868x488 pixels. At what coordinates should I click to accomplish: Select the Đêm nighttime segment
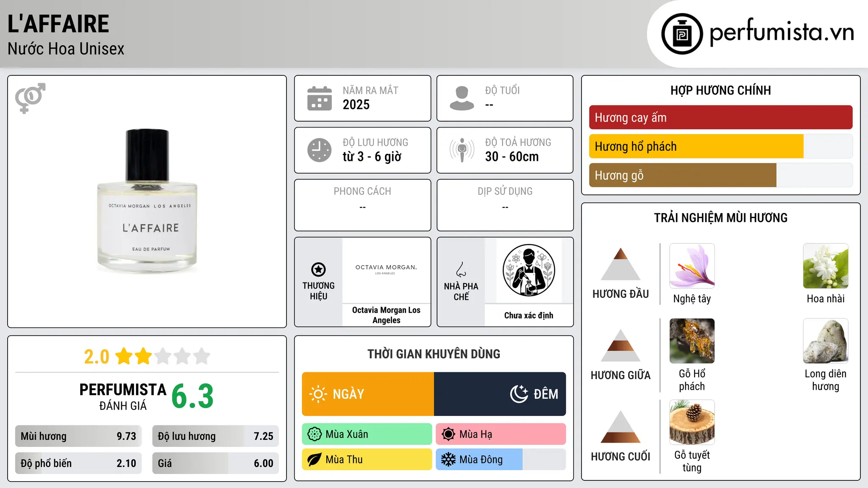point(500,394)
